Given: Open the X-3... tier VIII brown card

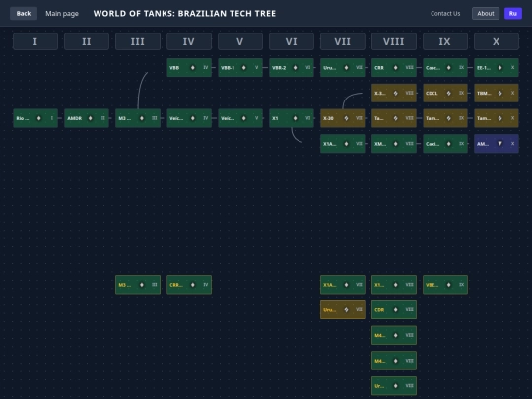Looking at the screenshot, I should pyautogui.click(x=394, y=93).
